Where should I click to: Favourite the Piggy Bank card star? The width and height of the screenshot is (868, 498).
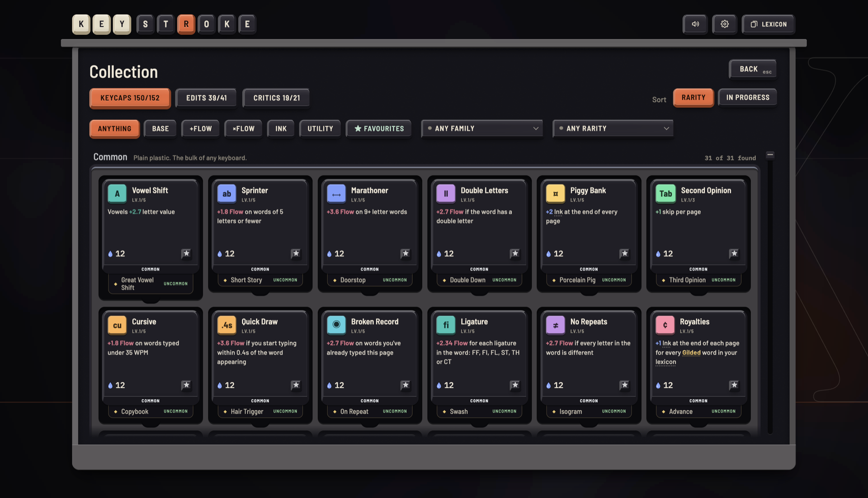click(624, 254)
